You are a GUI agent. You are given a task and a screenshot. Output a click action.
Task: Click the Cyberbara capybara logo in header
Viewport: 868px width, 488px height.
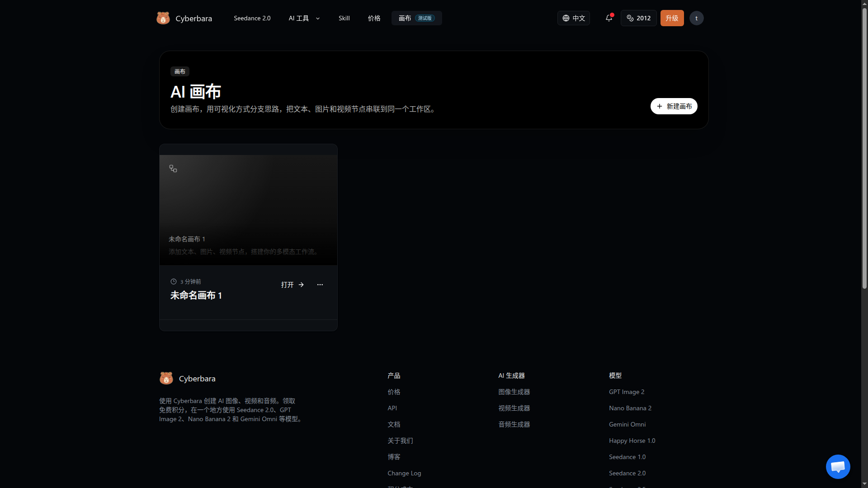coord(163,18)
